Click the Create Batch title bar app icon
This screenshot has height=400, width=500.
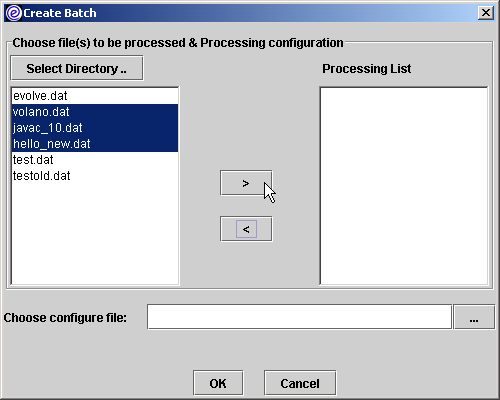pyautogui.click(x=14, y=13)
